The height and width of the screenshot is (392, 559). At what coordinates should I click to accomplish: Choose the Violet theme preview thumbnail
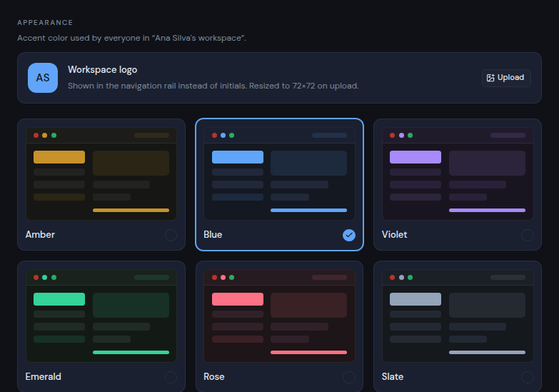(x=458, y=174)
